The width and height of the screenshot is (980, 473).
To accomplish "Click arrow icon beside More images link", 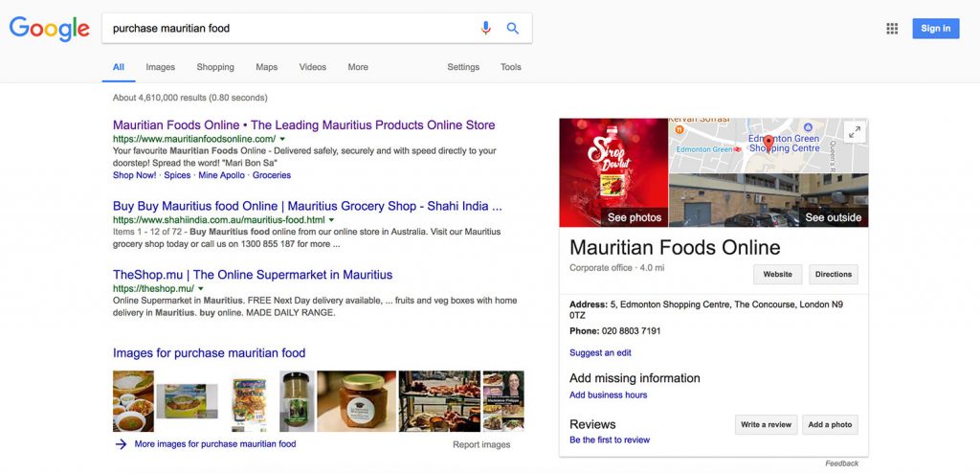I will tap(120, 444).
